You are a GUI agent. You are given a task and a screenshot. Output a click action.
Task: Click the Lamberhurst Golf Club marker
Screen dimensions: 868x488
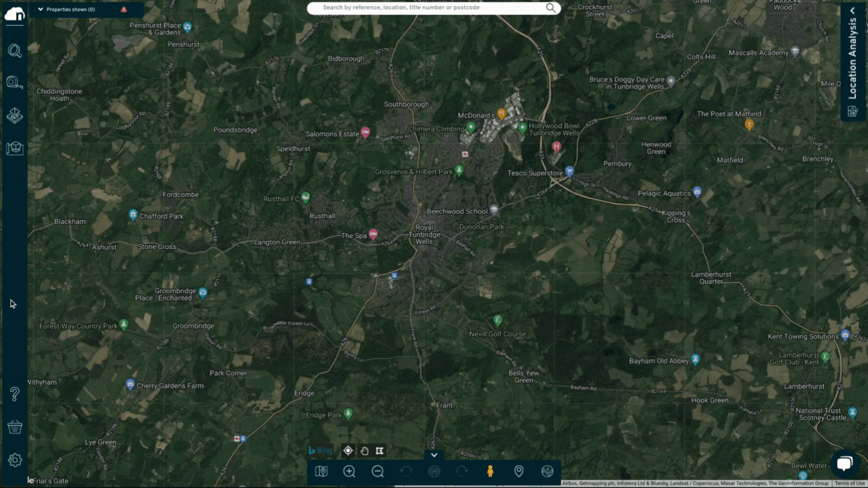826,357
